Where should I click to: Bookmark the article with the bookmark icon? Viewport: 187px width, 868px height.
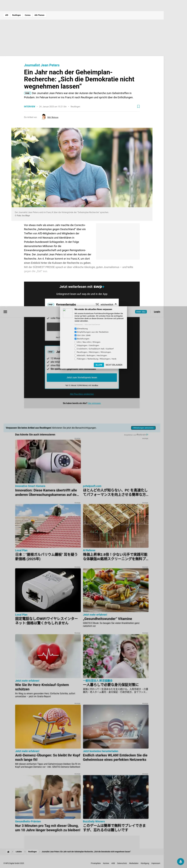pos(138,106)
